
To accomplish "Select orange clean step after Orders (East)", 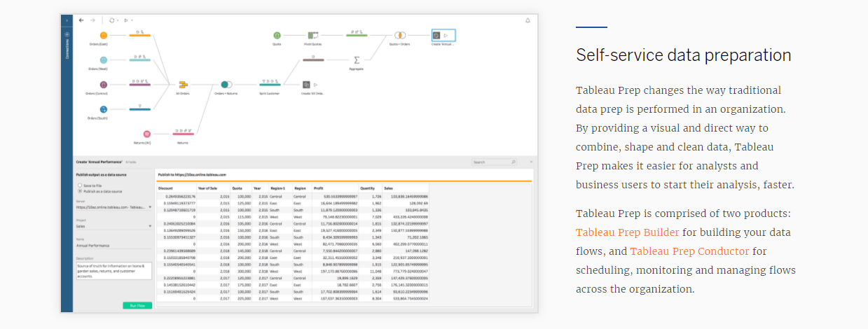I will pyautogui.click(x=139, y=35).
